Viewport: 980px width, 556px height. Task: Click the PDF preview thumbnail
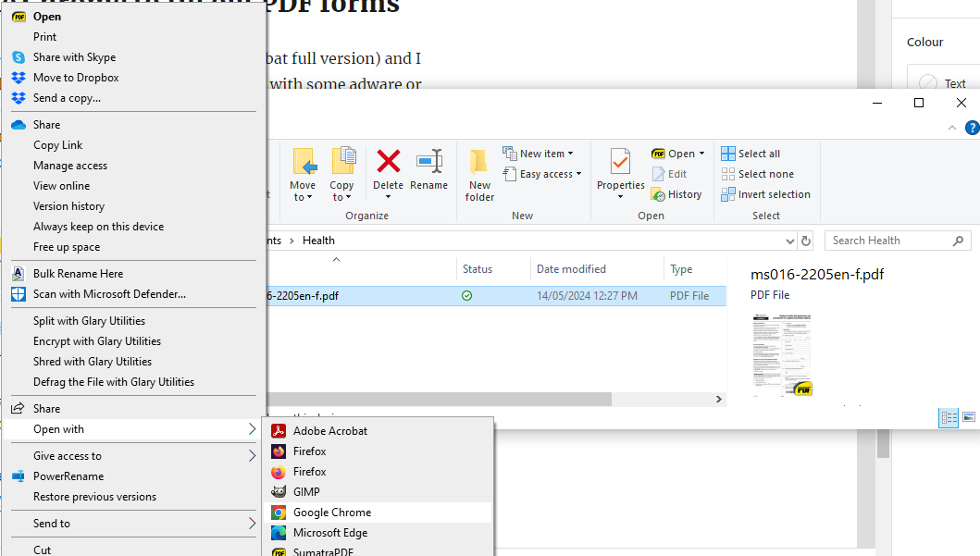point(782,355)
